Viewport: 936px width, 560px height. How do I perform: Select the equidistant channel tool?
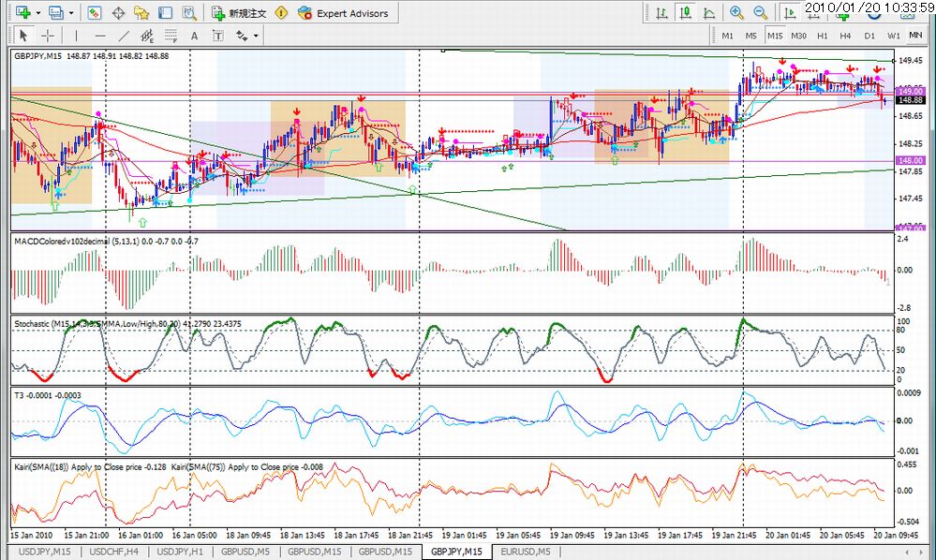click(x=147, y=36)
